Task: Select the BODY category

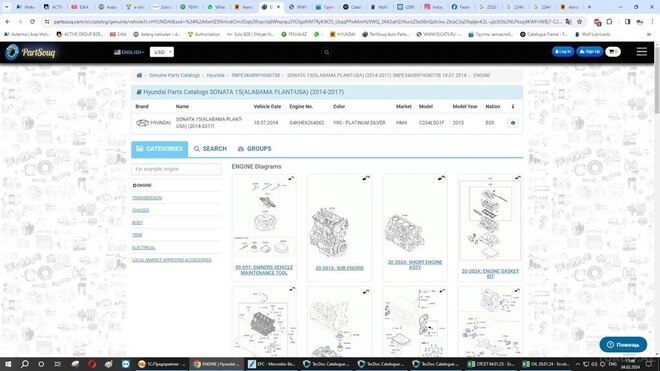Action: pyautogui.click(x=137, y=223)
